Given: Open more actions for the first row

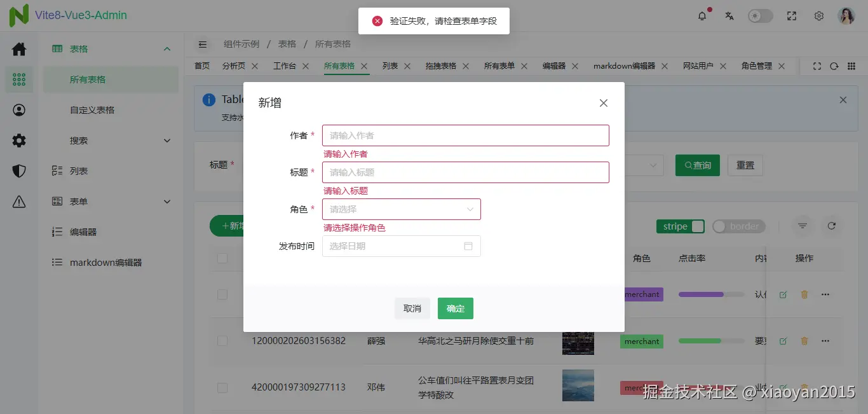Looking at the screenshot, I should (825, 294).
